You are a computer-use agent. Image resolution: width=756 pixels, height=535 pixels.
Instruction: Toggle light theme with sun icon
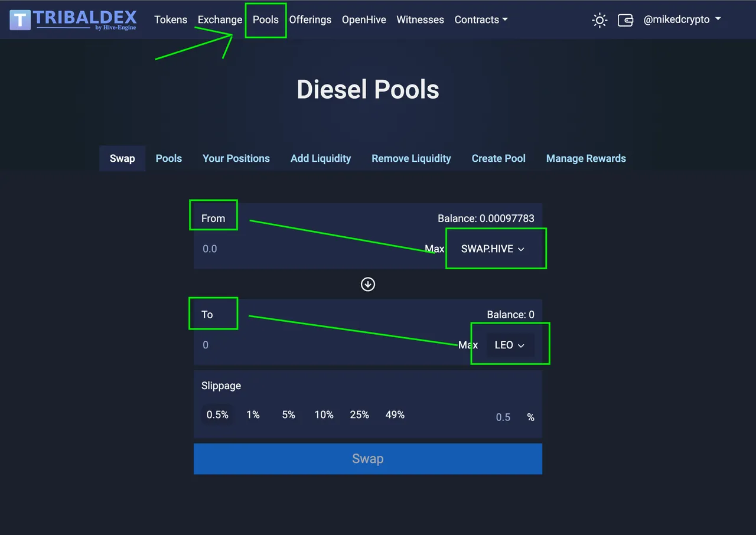599,20
